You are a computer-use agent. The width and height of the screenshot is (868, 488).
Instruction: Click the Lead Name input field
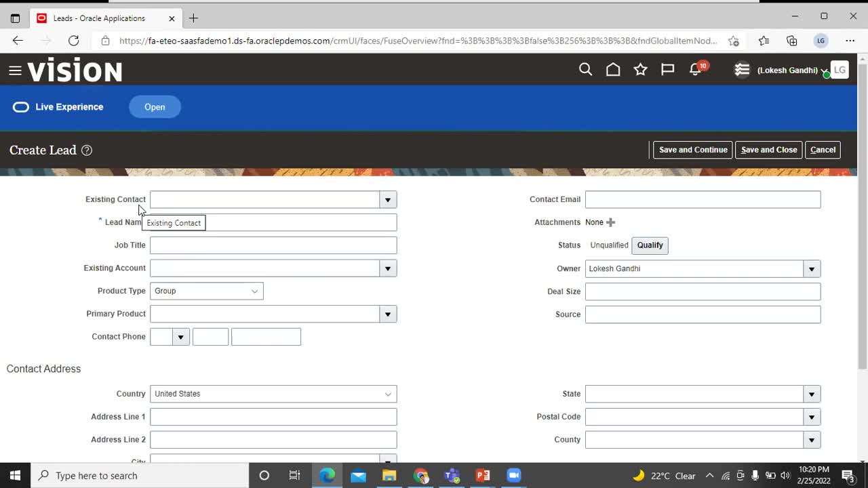[x=273, y=222]
